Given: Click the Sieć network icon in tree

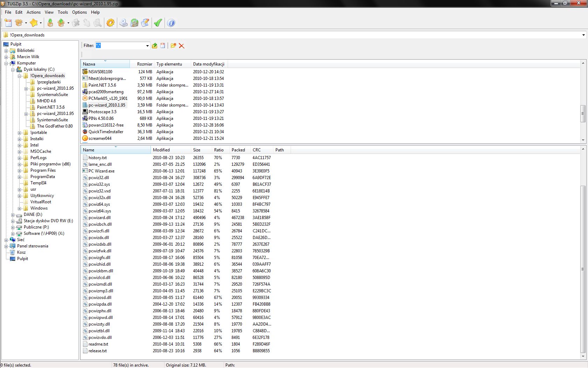Looking at the screenshot, I should [x=13, y=240].
